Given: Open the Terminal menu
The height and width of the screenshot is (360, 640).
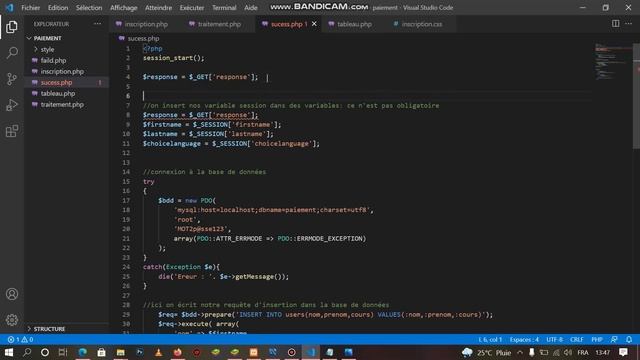Looking at the screenshot, I should point(224,8).
